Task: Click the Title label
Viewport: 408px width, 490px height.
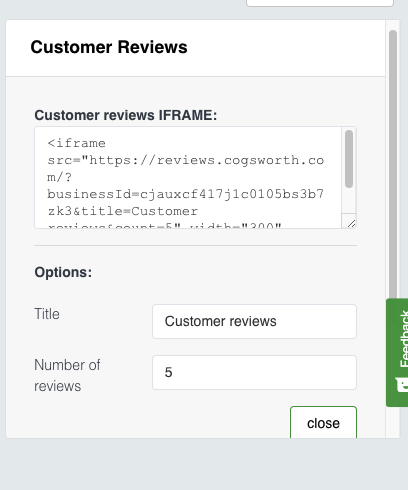Action: pos(47,314)
